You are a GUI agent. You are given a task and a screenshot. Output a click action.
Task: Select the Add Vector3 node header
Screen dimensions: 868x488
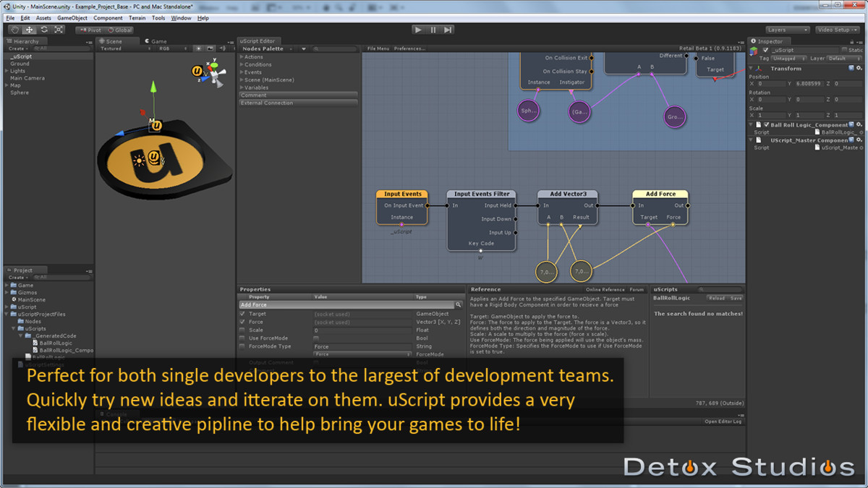coord(568,194)
